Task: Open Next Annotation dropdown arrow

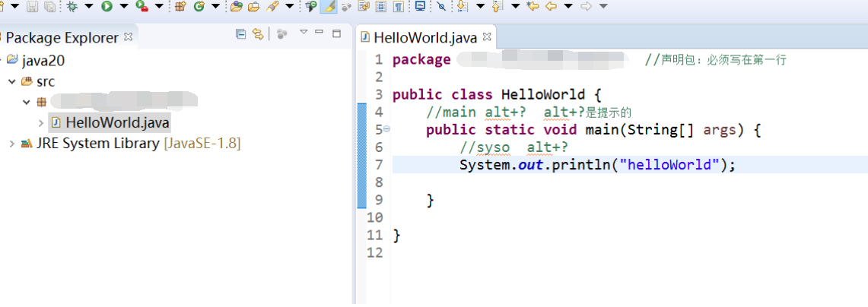Action: 480,7
